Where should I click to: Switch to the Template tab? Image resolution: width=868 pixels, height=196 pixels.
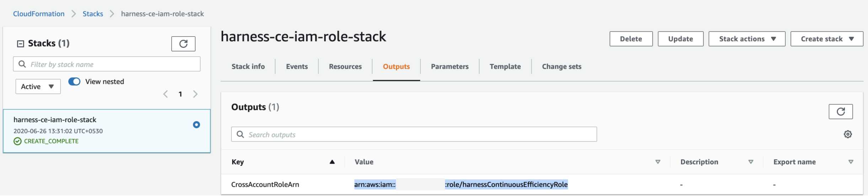coord(505,66)
